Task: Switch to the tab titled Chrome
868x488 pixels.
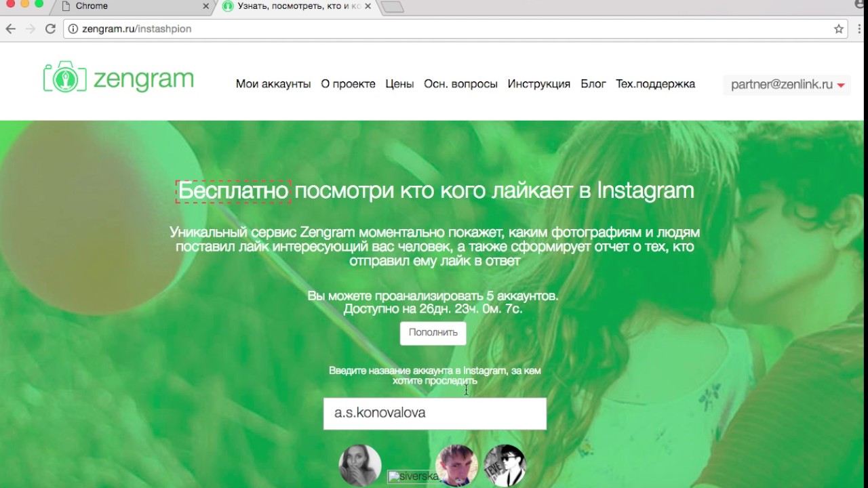Action: [x=134, y=6]
